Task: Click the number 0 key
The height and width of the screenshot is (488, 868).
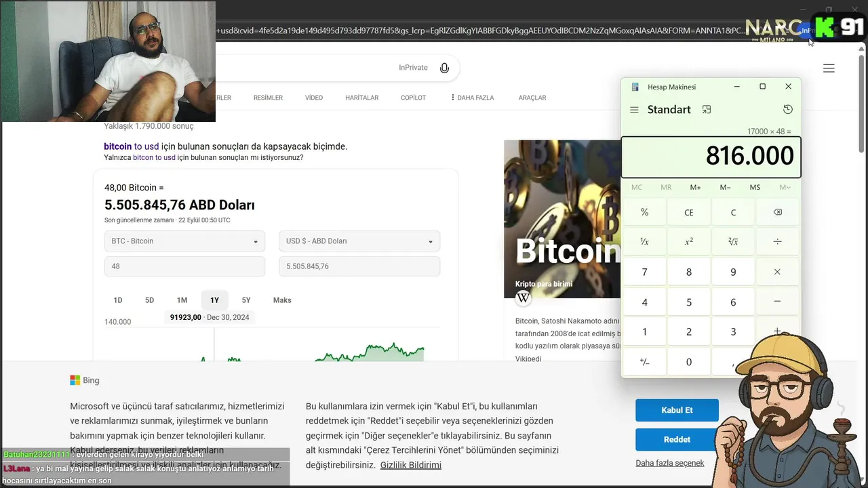Action: click(x=689, y=362)
